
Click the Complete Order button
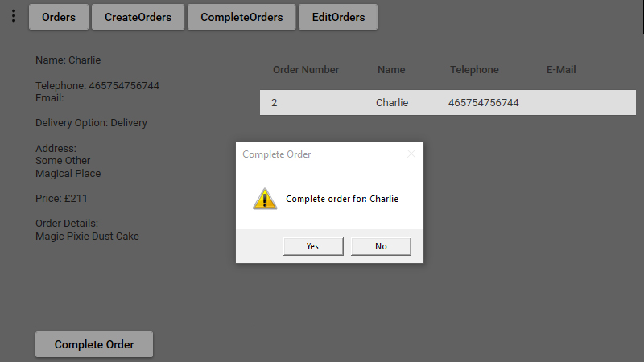pyautogui.click(x=94, y=344)
